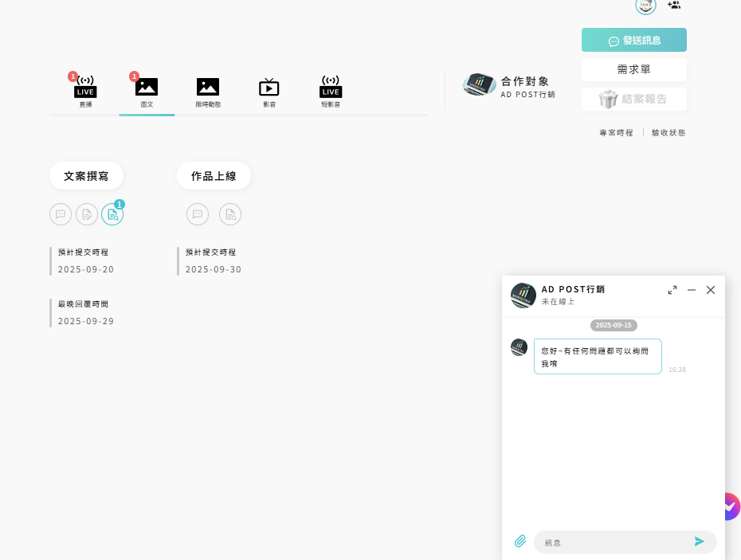The image size is (741, 560).
Task: Click the 文案撰寫 submission date 2025-09-20
Action: pyautogui.click(x=85, y=269)
